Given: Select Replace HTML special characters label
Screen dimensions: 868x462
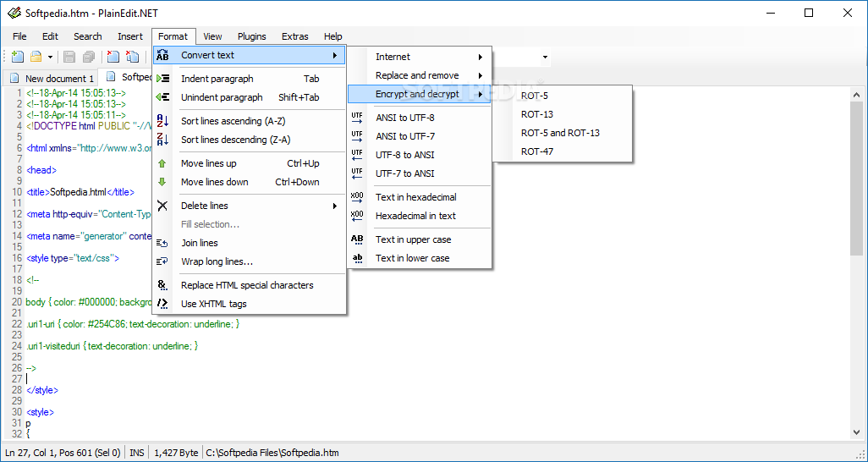Looking at the screenshot, I should tap(247, 285).
